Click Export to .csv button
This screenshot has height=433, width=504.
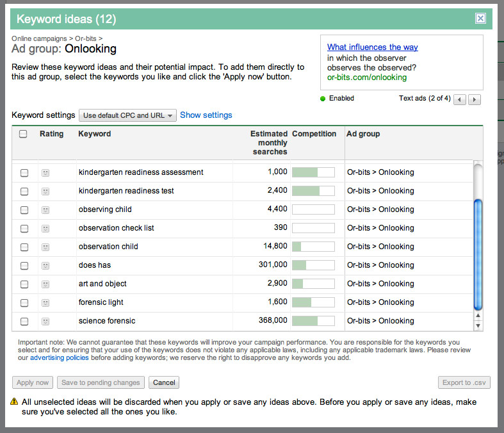click(464, 382)
